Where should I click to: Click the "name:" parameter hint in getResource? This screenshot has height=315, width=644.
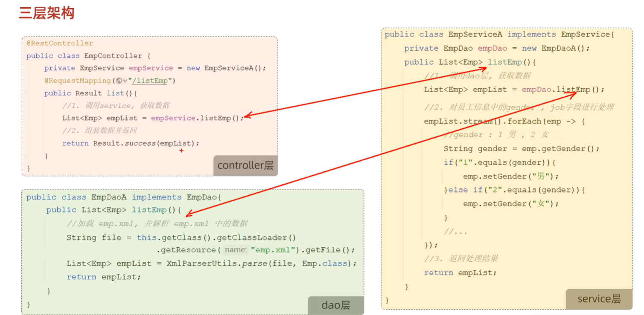pyautogui.click(x=236, y=250)
